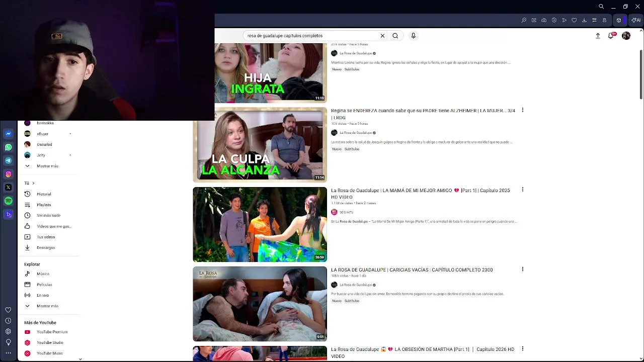This screenshot has width=644, height=362.
Task: Open YouTube notifications bell
Action: coord(611,36)
